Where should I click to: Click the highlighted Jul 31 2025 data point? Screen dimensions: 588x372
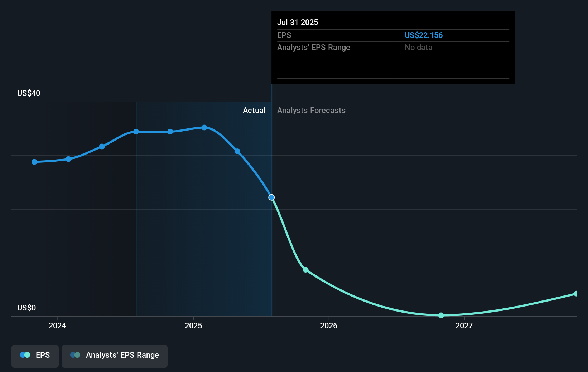pyautogui.click(x=271, y=197)
